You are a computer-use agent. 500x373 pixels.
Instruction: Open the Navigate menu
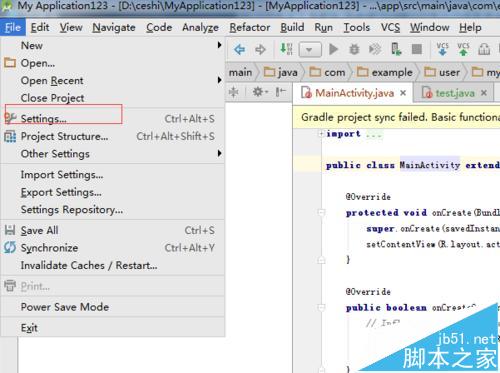coord(114,27)
